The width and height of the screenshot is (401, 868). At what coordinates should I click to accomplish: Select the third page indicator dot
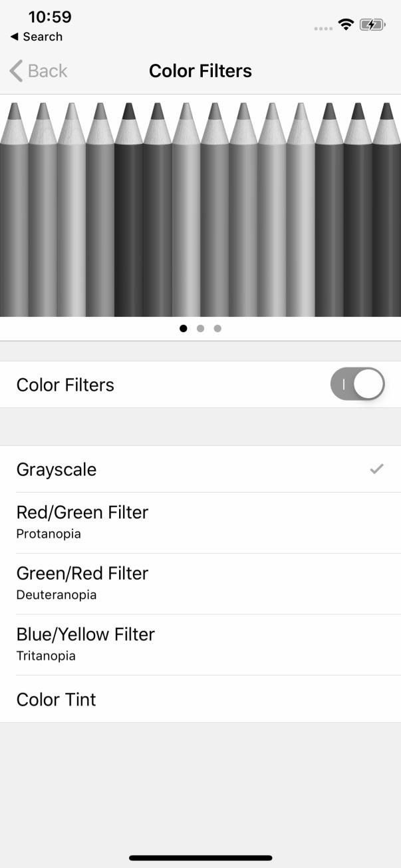pyautogui.click(x=217, y=328)
